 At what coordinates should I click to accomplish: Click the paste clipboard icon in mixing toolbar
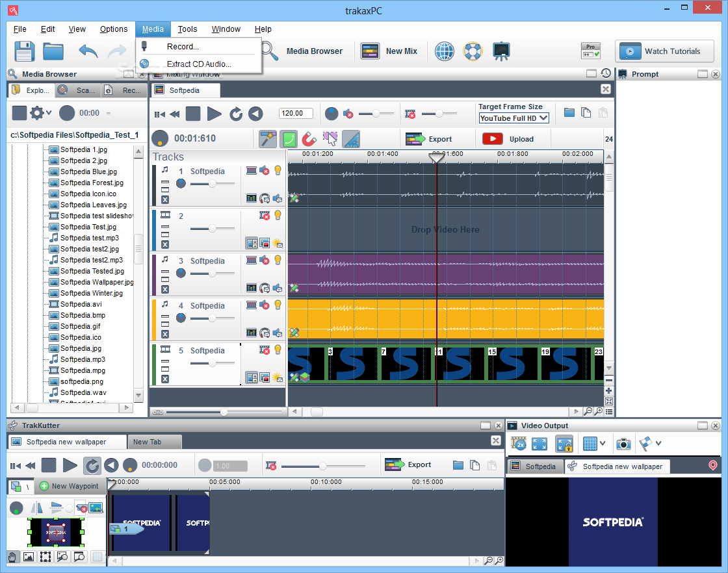coord(603,113)
